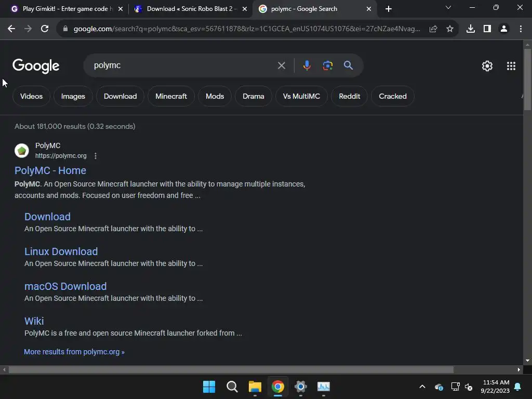The height and width of the screenshot is (399, 532).
Task: Open the clock and date flyout
Action: click(495, 387)
